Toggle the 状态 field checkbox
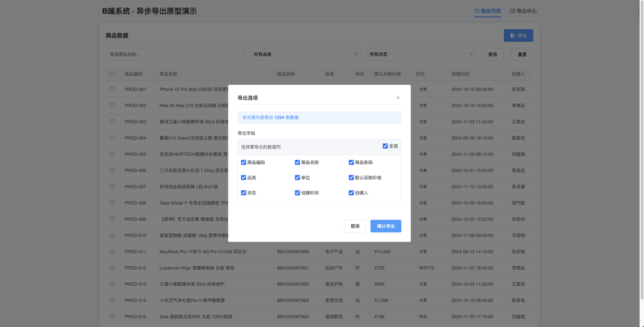 [243, 193]
